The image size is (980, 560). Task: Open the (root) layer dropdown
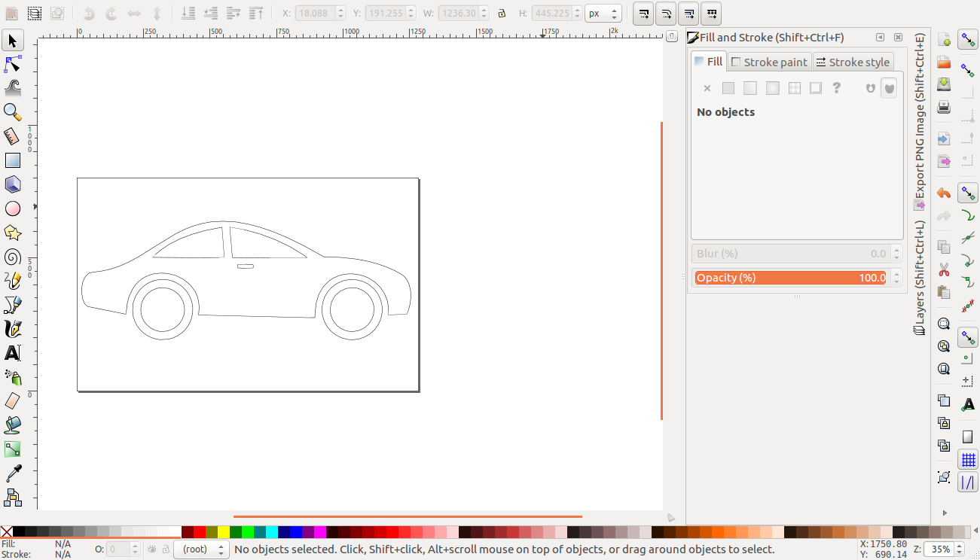[x=201, y=549]
